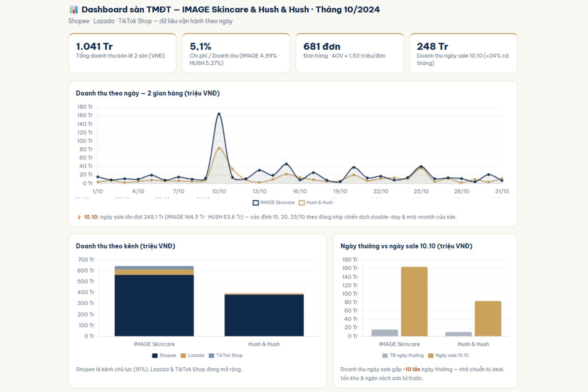Click the grey normal-day bar for Hush & Hush
588x392 pixels.
pos(459,334)
